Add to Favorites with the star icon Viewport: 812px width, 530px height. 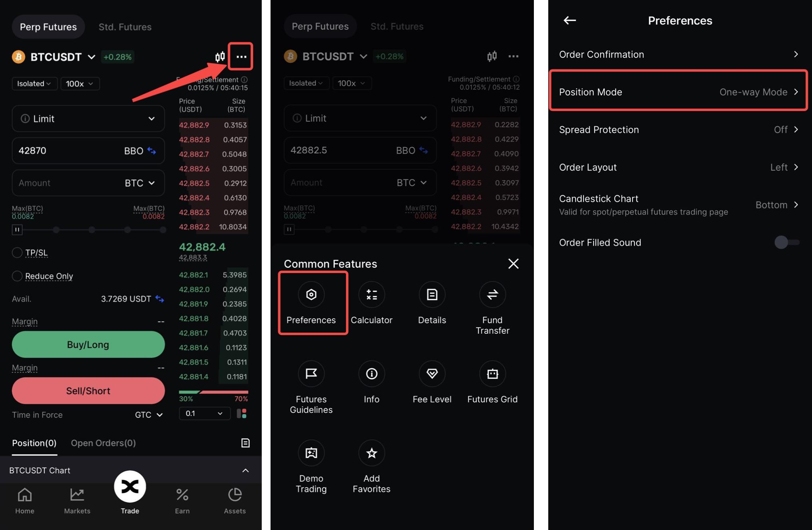[371, 453]
